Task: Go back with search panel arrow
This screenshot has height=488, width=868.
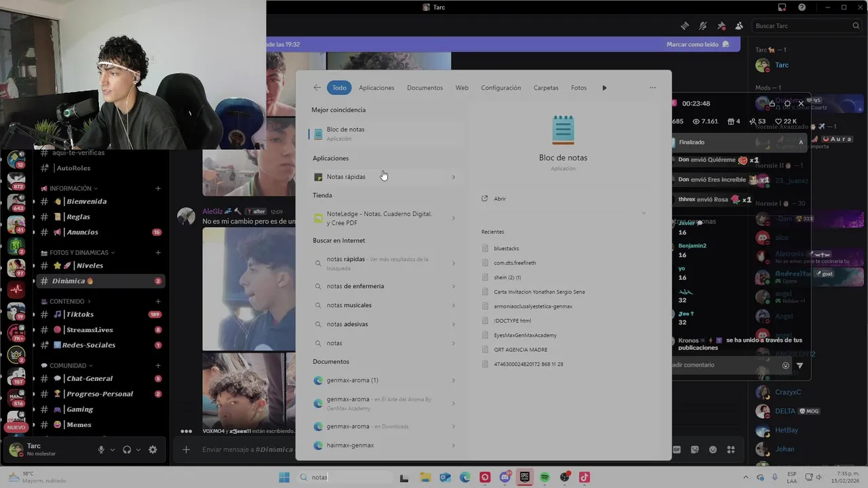Action: (317, 87)
